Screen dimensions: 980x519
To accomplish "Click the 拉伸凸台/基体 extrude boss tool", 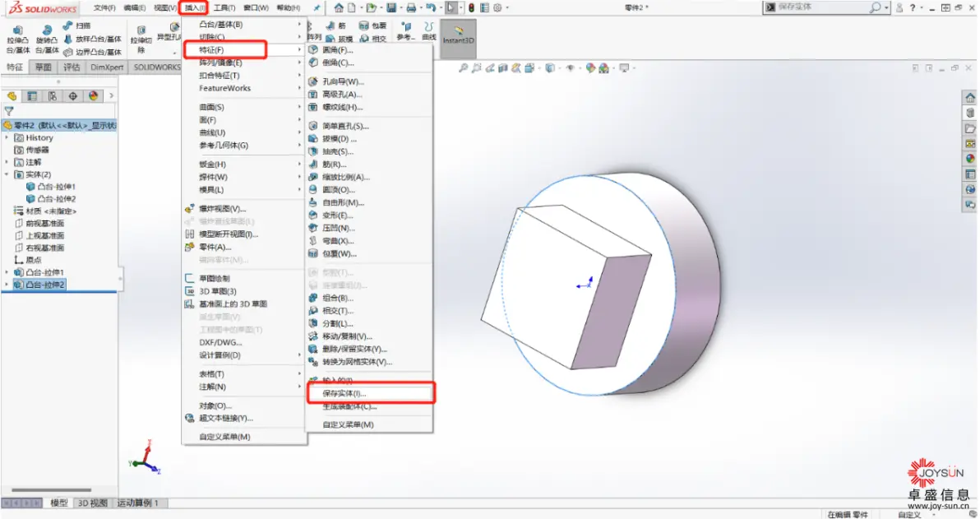I will point(17,39).
